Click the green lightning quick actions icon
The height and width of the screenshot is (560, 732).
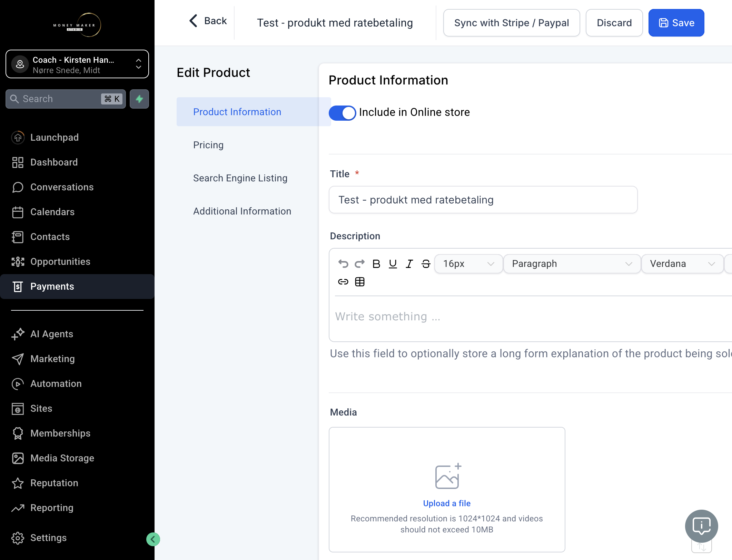tap(139, 99)
